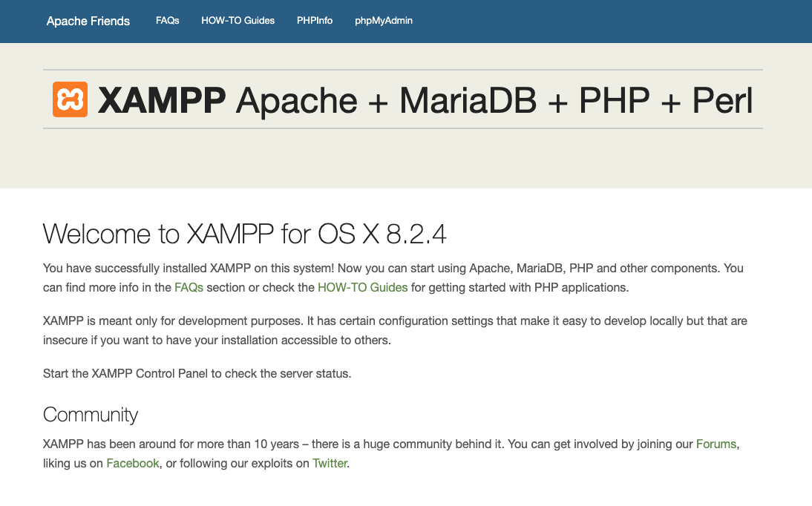The height and width of the screenshot is (506, 812).
Task: Click the "Start the XAMPP Control Panel" sentence
Action: pos(197,373)
